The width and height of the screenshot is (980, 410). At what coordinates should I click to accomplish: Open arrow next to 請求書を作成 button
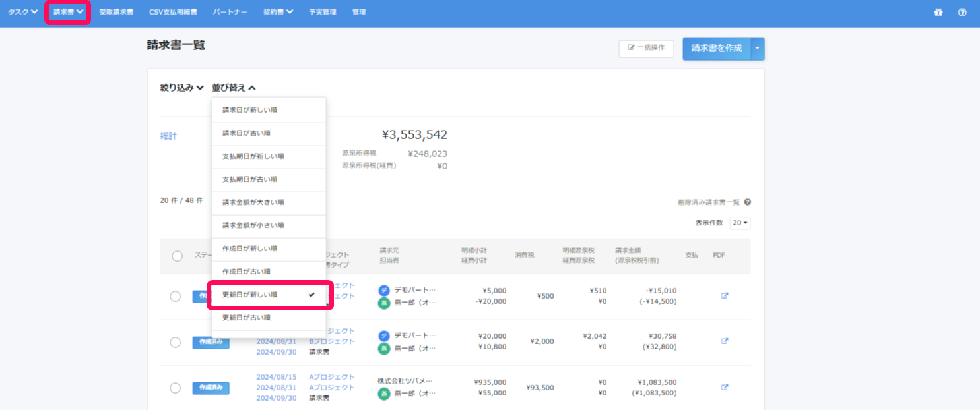[758, 48]
